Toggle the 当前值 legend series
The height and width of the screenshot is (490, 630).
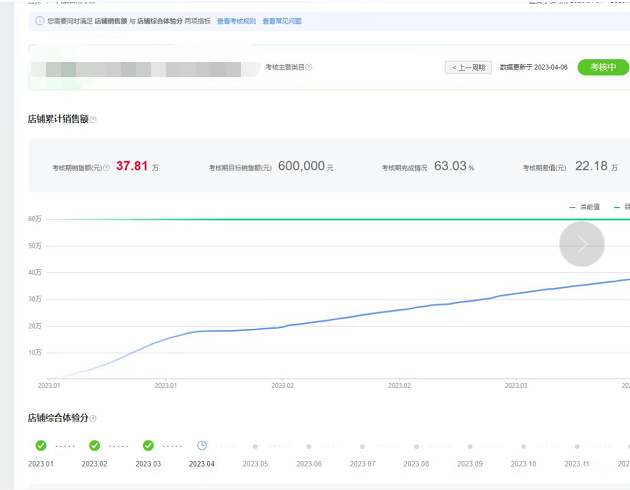584,206
